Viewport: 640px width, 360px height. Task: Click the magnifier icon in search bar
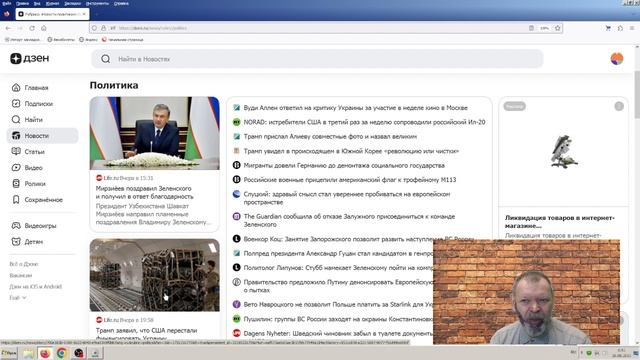coord(105,59)
